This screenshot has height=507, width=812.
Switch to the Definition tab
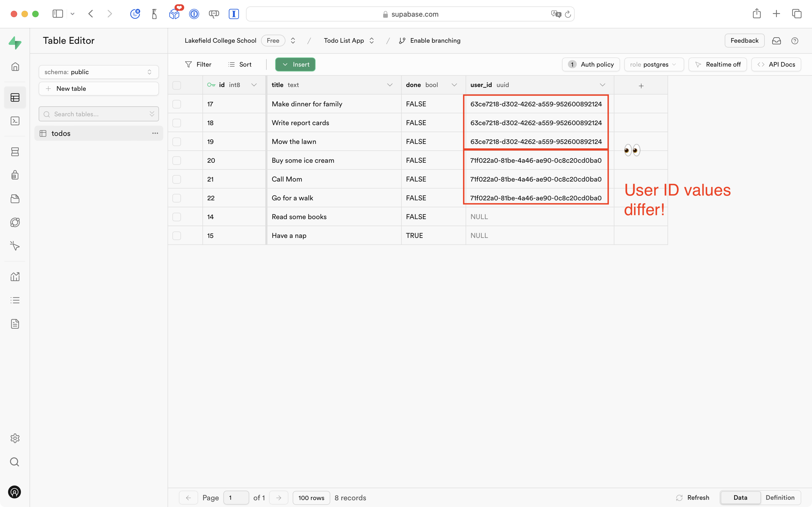point(780,498)
